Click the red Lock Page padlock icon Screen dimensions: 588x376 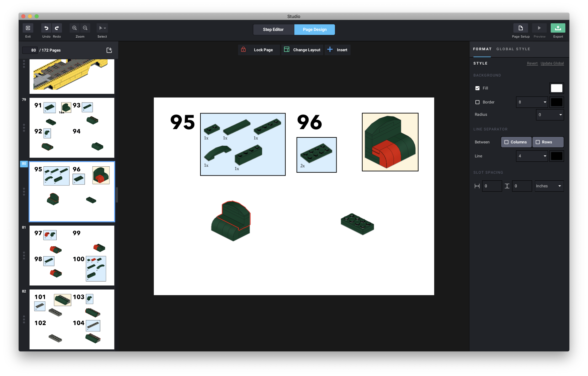pyautogui.click(x=243, y=50)
